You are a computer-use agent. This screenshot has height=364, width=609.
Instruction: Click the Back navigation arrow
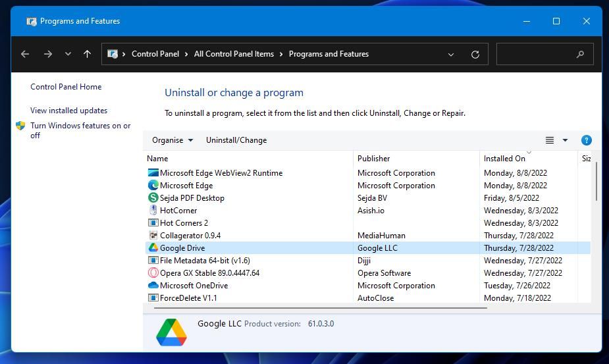click(x=25, y=54)
